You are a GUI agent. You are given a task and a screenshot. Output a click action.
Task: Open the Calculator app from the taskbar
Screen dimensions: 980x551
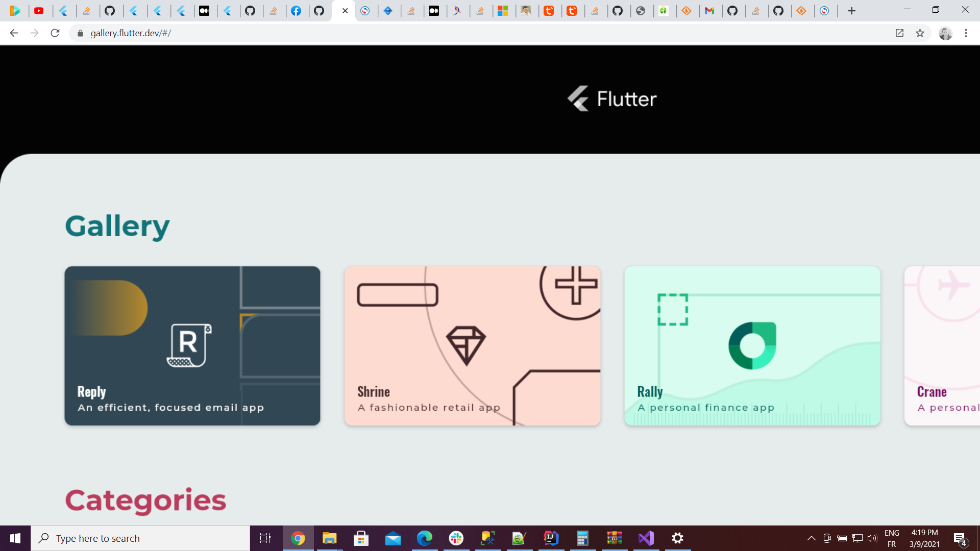(x=582, y=538)
